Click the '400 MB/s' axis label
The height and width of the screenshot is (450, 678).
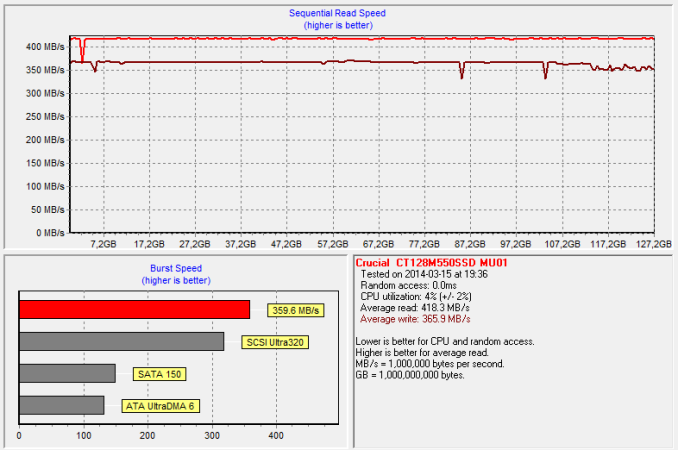(x=45, y=47)
